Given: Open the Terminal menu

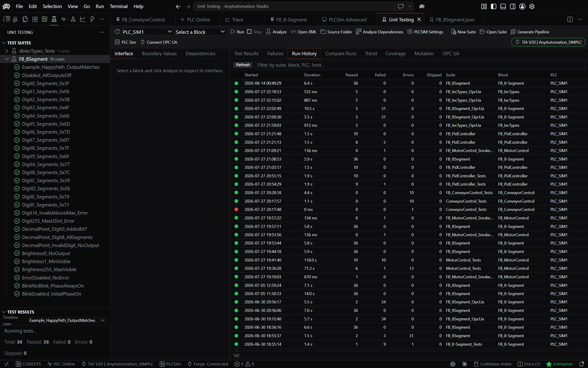Looking at the screenshot, I should [119, 6].
